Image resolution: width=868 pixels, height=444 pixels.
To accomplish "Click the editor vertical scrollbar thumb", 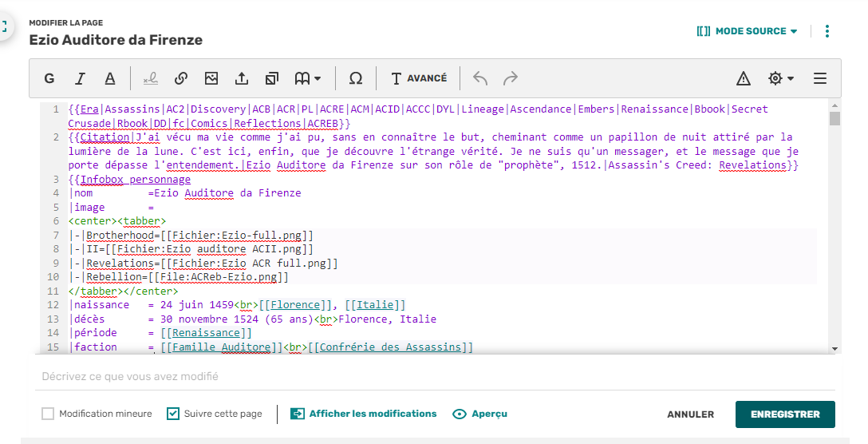I will coord(834,119).
